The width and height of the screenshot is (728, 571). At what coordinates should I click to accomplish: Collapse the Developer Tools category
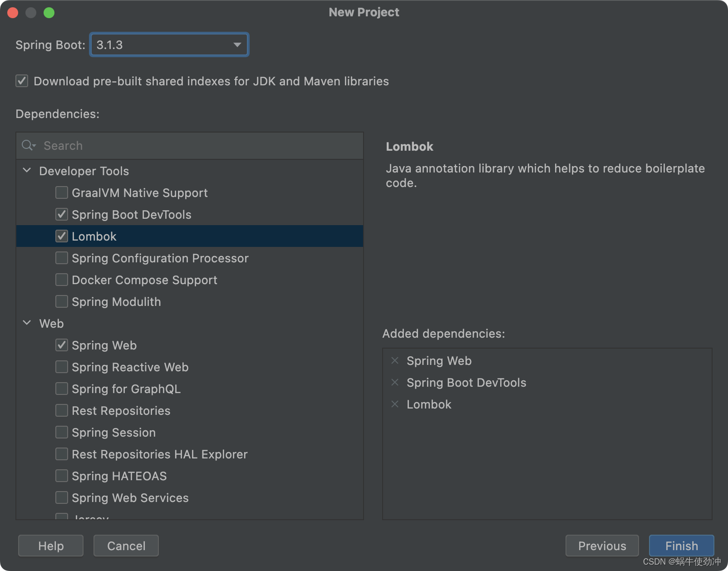click(27, 171)
